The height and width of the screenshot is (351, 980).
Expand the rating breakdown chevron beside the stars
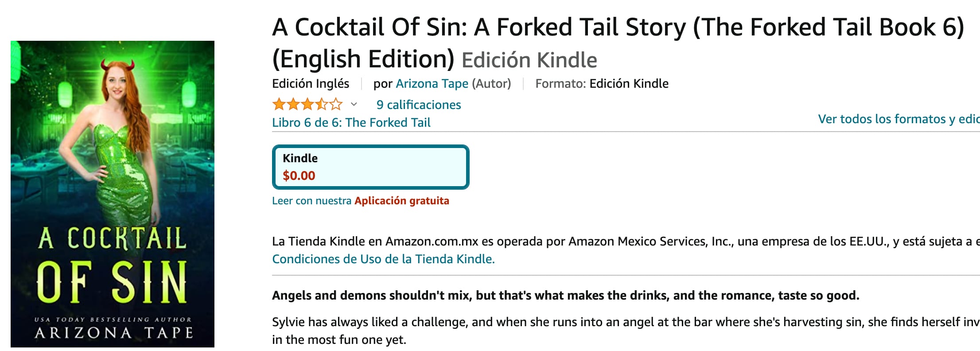click(354, 105)
